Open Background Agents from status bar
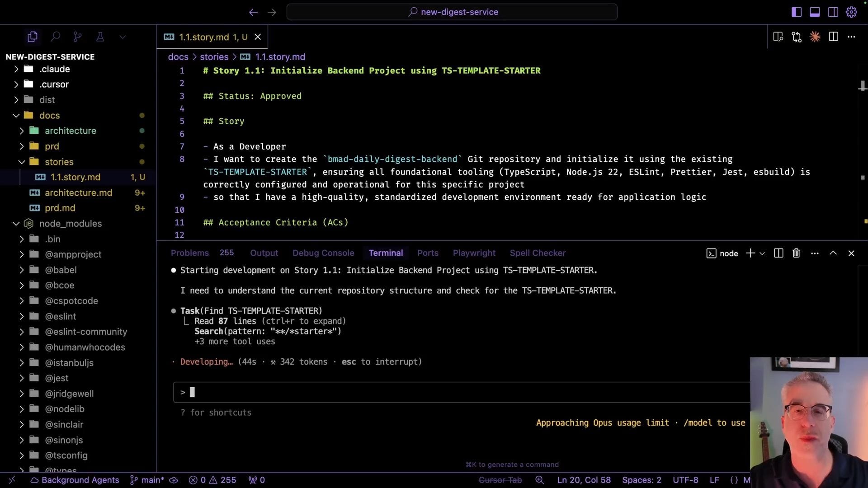 75,480
